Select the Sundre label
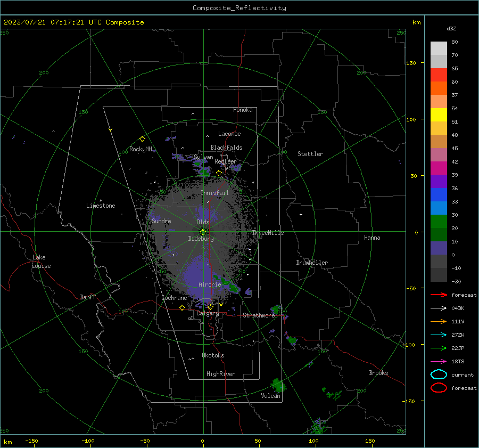The width and height of the screenshot is (479, 448). pyautogui.click(x=161, y=221)
